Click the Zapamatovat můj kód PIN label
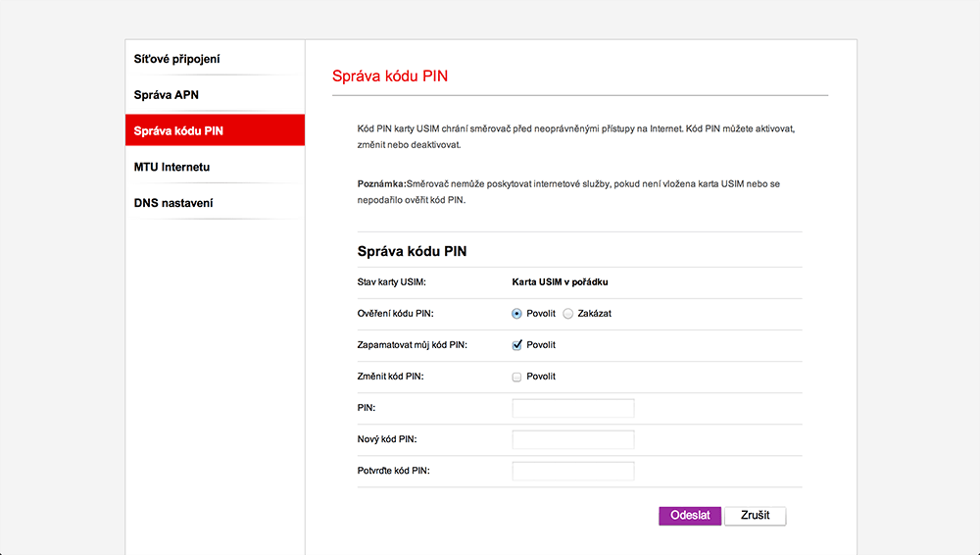 [412, 345]
